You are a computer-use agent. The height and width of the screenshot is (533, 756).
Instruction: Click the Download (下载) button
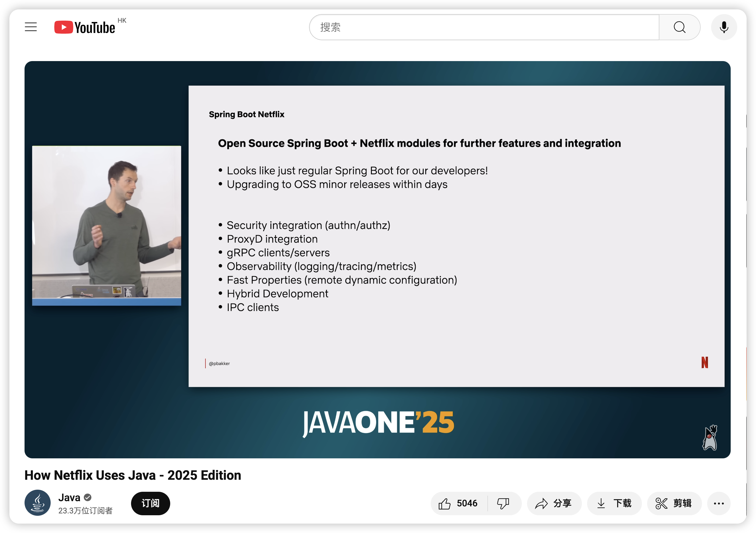click(614, 503)
